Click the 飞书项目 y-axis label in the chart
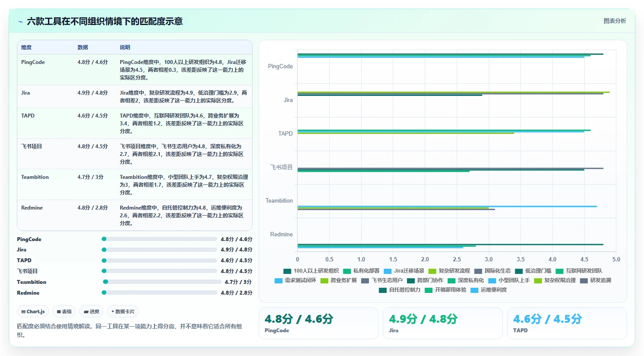The width and height of the screenshot is (644, 356). pos(282,167)
